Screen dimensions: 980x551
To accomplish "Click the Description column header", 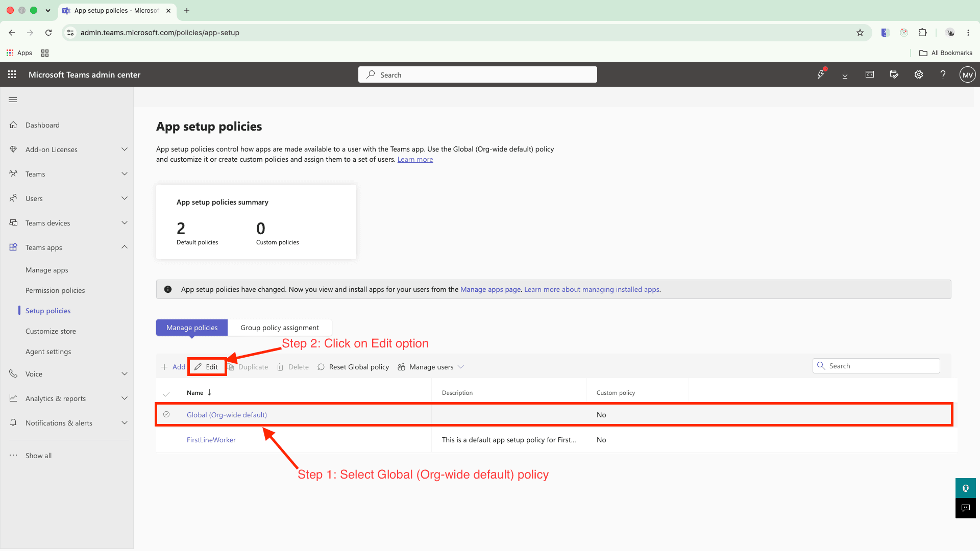I will click(x=457, y=393).
